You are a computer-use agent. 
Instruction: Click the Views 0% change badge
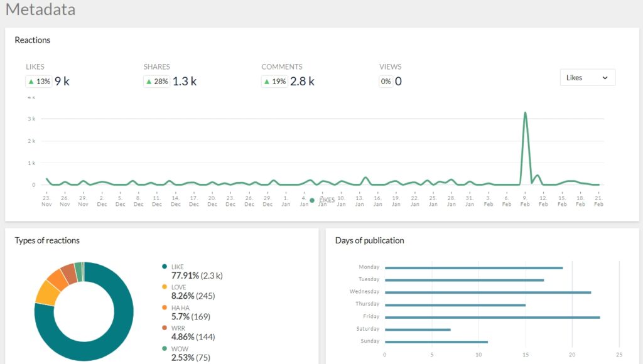386,82
